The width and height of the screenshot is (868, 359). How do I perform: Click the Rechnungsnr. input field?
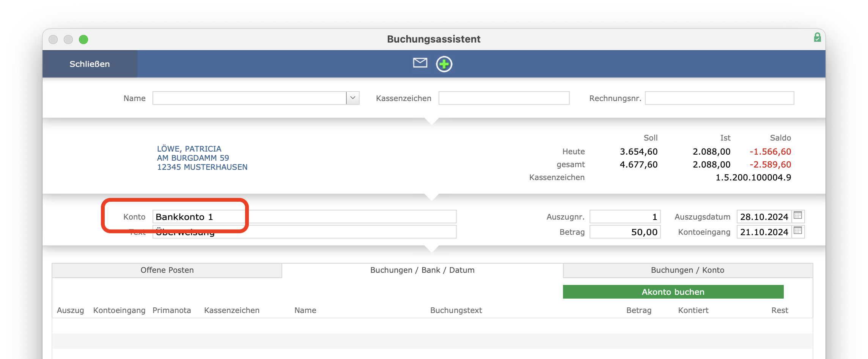point(719,98)
